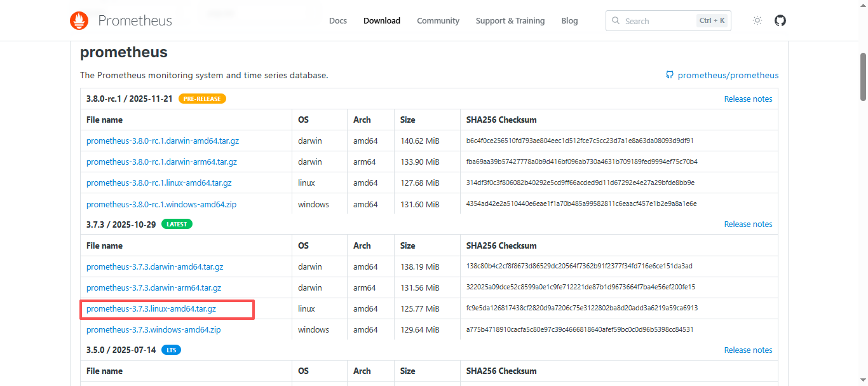Open Support & Training menu item
The image size is (868, 386).
tap(510, 20)
